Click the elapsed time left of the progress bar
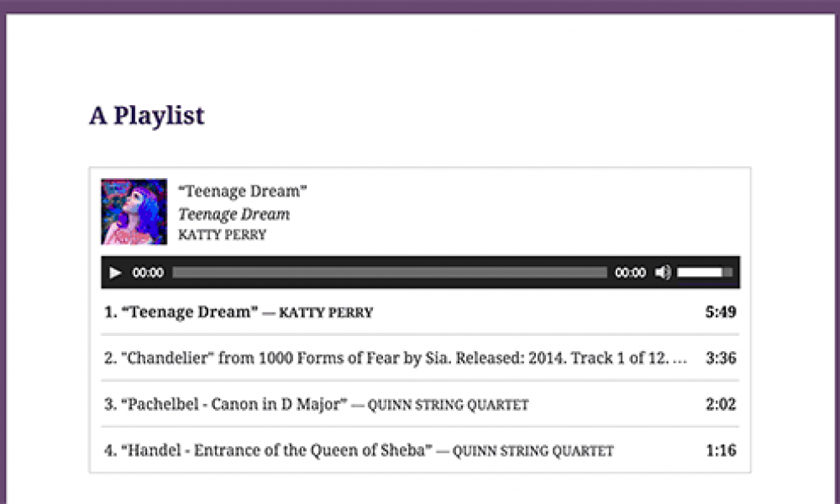The image size is (840, 504). tap(148, 273)
